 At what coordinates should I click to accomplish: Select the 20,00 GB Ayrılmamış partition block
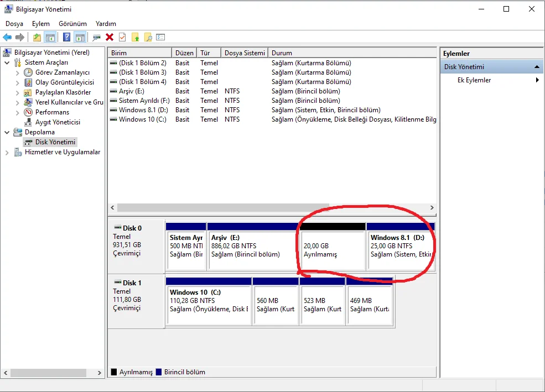(x=332, y=250)
